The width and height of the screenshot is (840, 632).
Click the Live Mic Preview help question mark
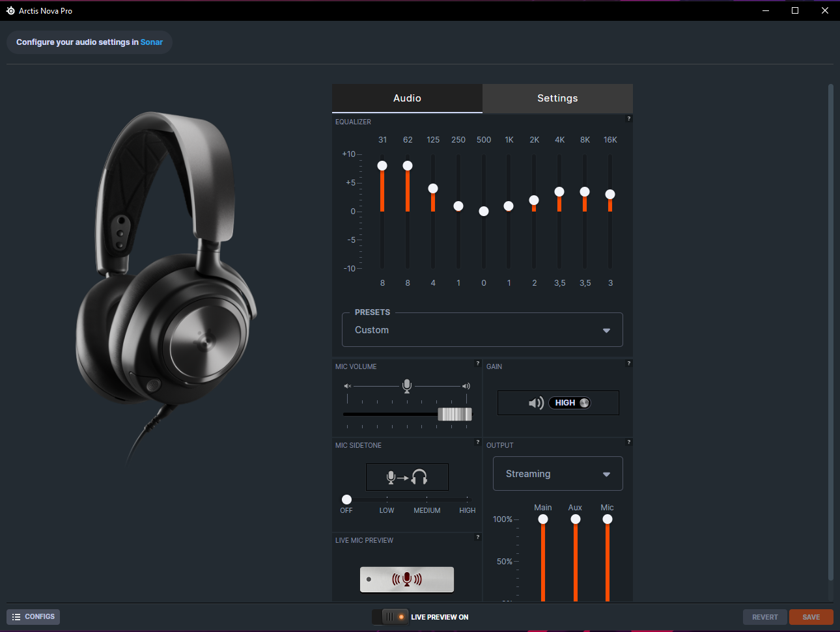478,537
